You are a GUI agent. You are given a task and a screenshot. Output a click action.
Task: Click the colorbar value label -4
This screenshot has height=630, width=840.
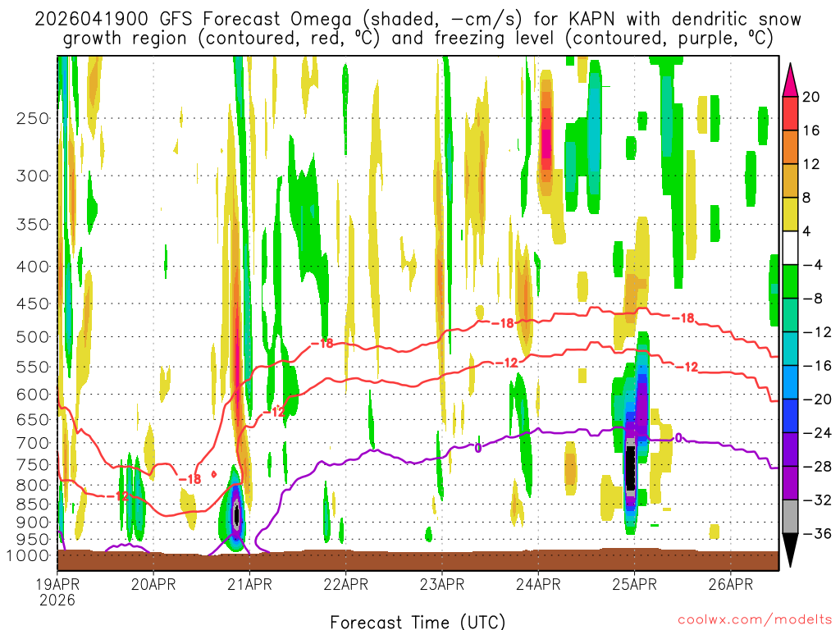tap(813, 265)
